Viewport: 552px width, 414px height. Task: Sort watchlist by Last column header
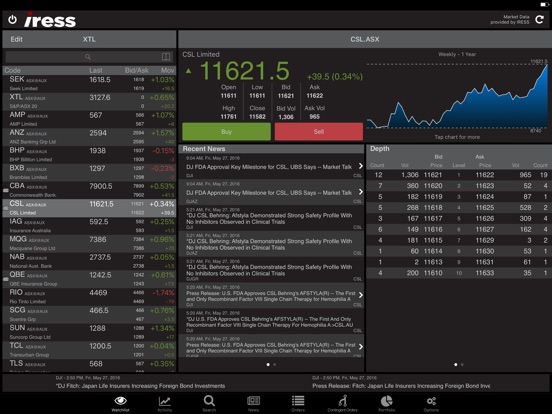click(96, 70)
